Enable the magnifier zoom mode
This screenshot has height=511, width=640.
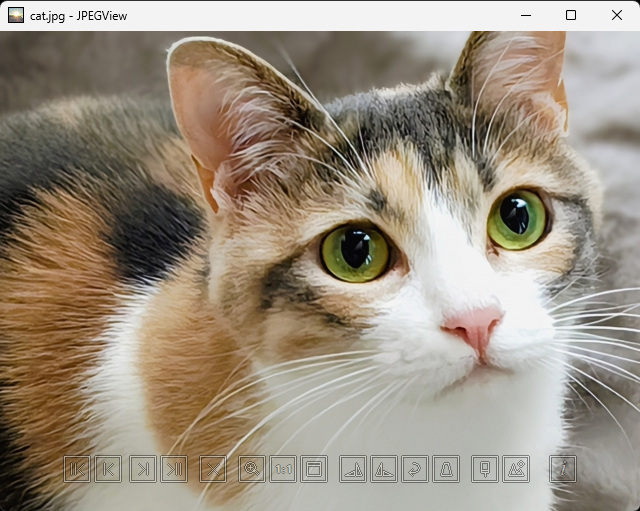(252, 469)
